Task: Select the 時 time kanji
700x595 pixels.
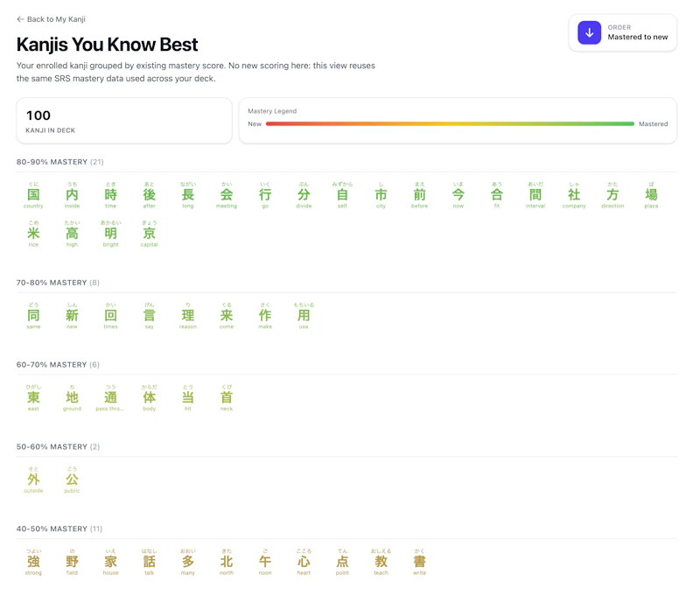Action: tap(111, 195)
